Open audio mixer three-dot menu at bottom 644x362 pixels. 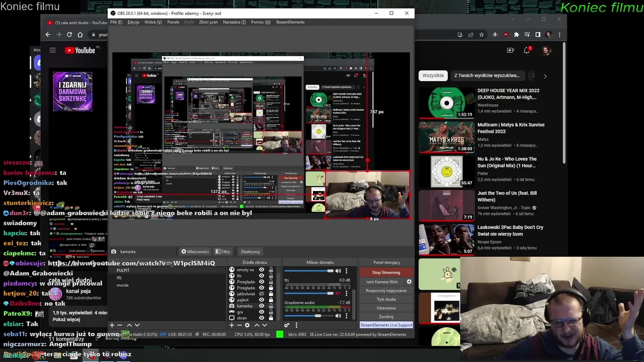296,325
